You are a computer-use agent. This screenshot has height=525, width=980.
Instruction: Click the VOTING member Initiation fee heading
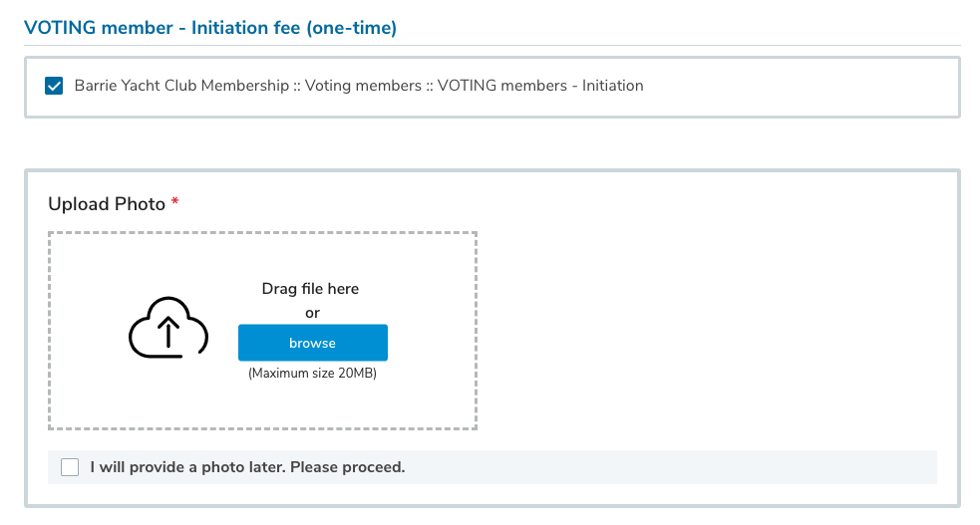click(x=210, y=28)
